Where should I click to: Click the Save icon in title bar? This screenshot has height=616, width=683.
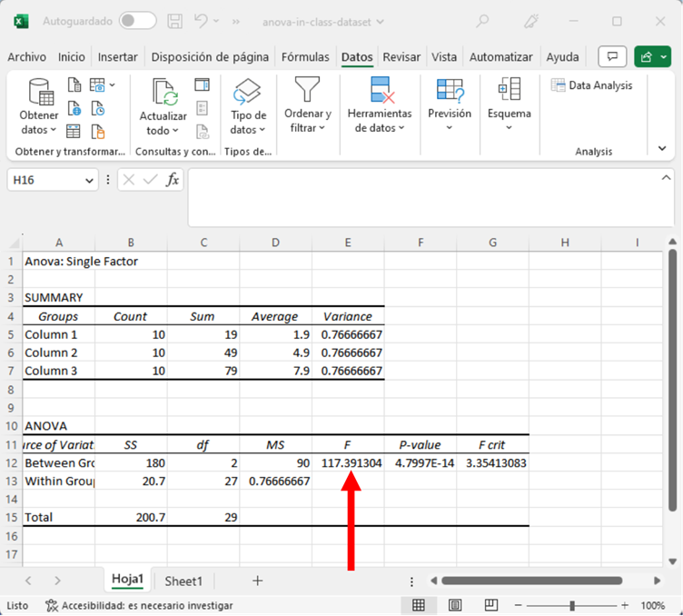tap(176, 20)
